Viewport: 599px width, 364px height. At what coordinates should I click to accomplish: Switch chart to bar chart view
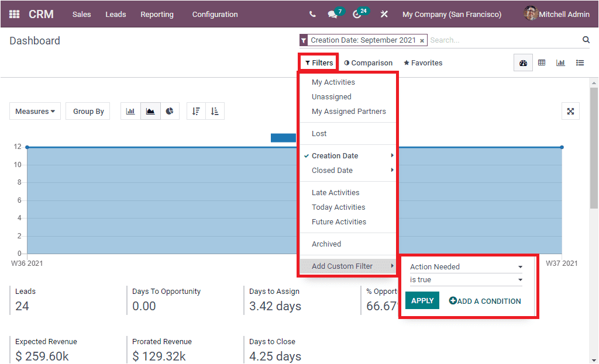point(130,111)
